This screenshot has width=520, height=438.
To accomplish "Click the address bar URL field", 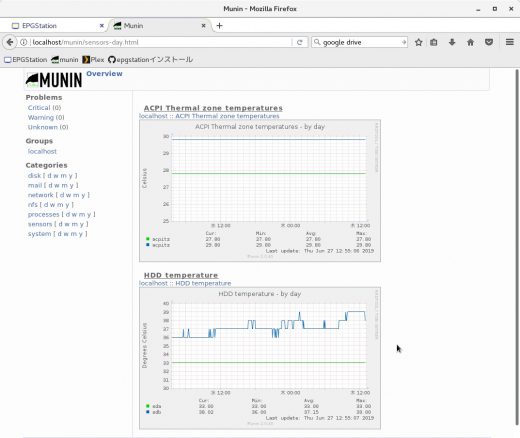I will point(160,42).
